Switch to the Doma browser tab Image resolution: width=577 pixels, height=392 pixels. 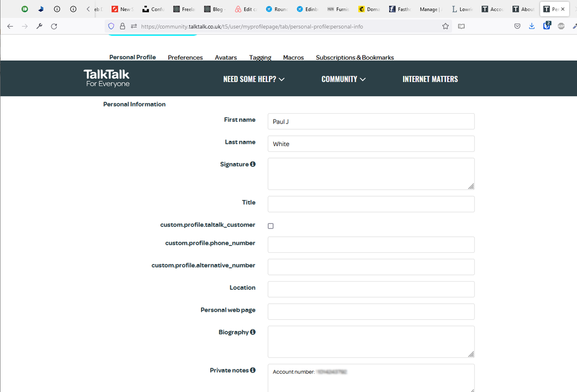pyautogui.click(x=369, y=9)
